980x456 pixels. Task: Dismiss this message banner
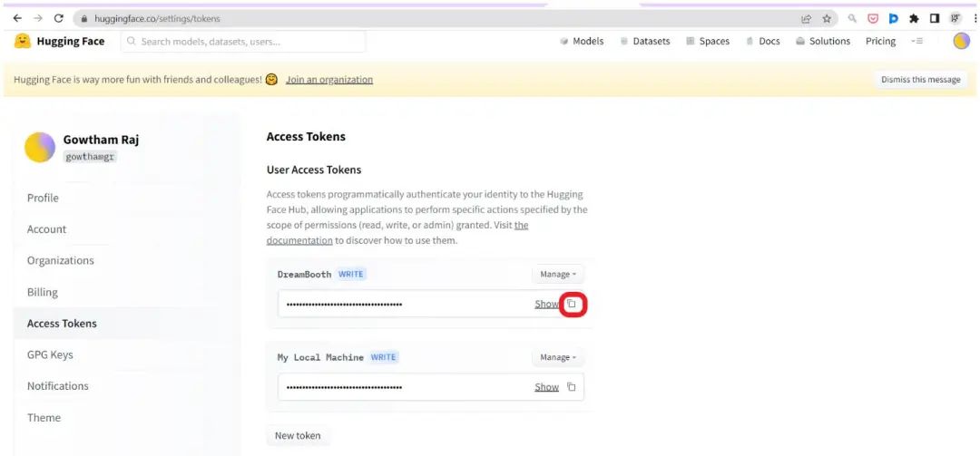921,80
